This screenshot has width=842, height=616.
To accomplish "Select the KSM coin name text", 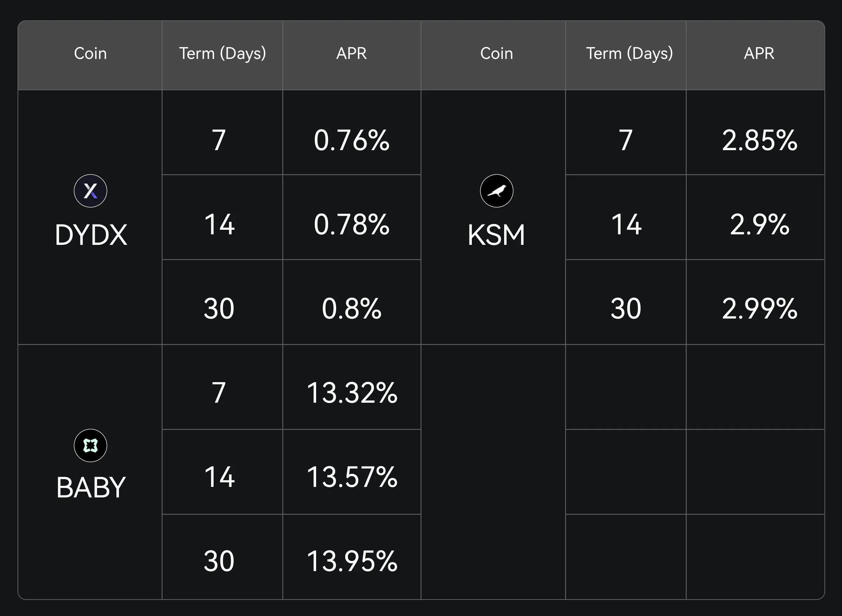I will click(496, 235).
